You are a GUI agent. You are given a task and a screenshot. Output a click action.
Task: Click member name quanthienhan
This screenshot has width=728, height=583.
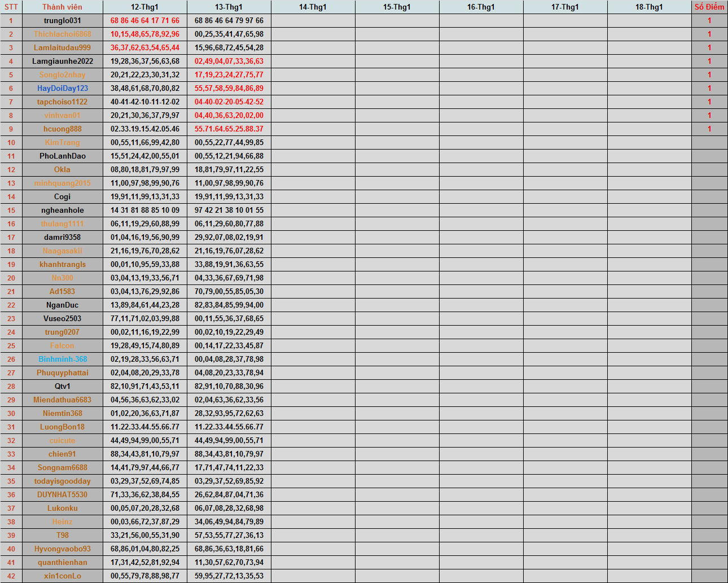pos(62,562)
